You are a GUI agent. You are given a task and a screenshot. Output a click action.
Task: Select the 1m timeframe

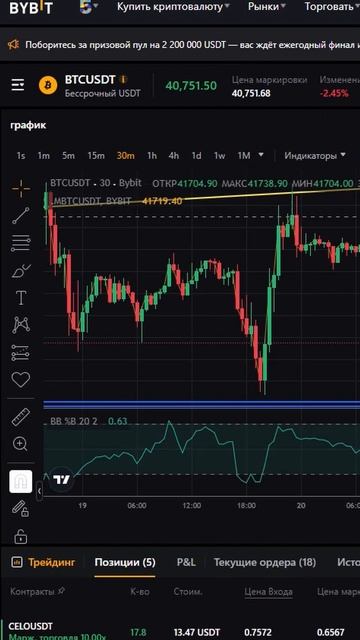pyautogui.click(x=44, y=156)
